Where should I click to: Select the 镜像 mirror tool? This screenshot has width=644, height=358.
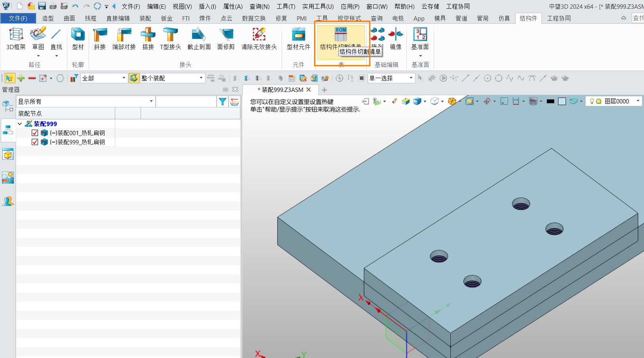point(396,38)
